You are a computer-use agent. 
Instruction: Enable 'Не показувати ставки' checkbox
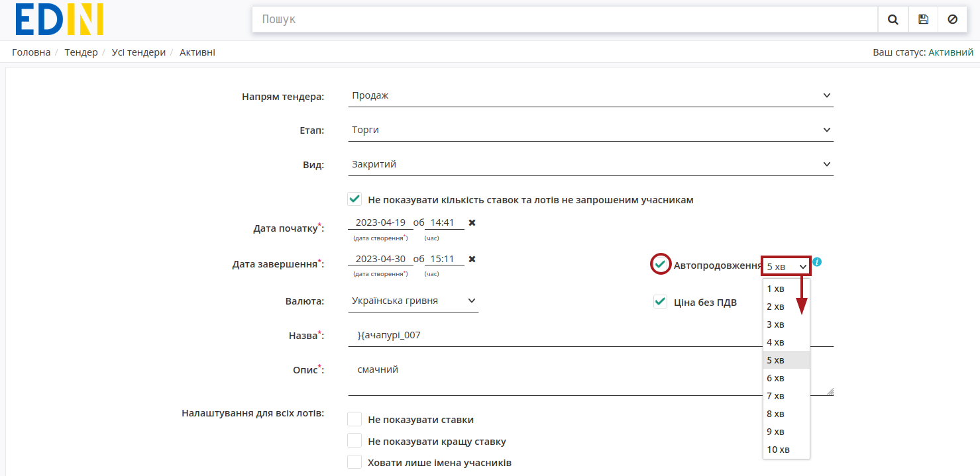click(354, 419)
